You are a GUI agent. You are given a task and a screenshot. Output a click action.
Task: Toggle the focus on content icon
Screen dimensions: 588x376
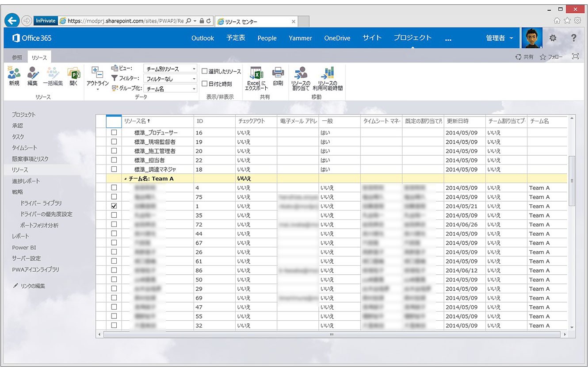point(575,57)
